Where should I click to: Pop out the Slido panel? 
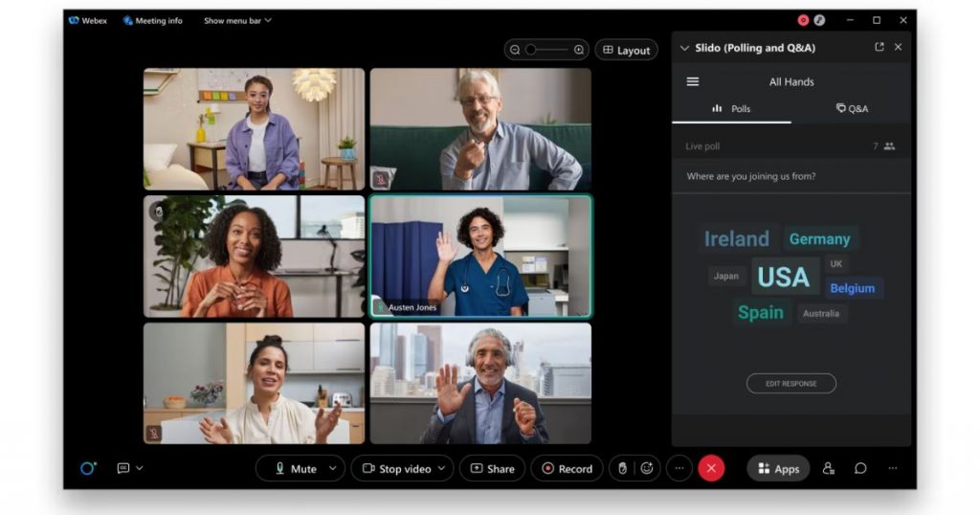tap(880, 47)
